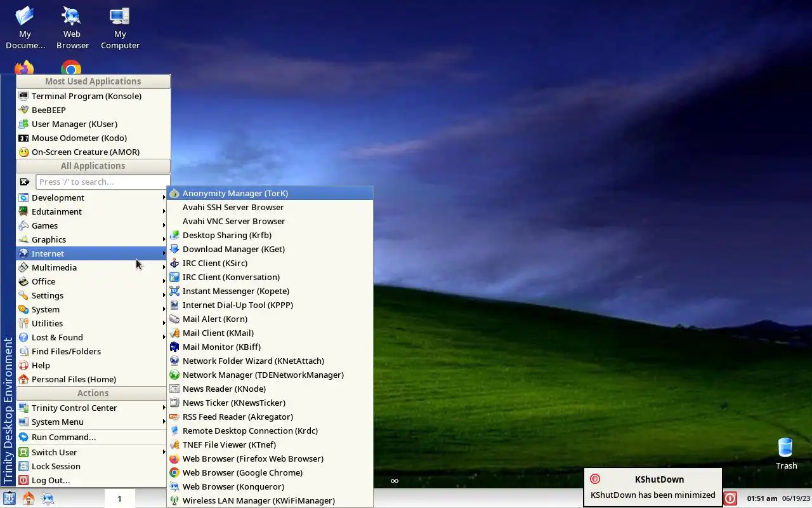The width and height of the screenshot is (812, 508).
Task: Click the KWiFiManager icon
Action: tap(174, 500)
